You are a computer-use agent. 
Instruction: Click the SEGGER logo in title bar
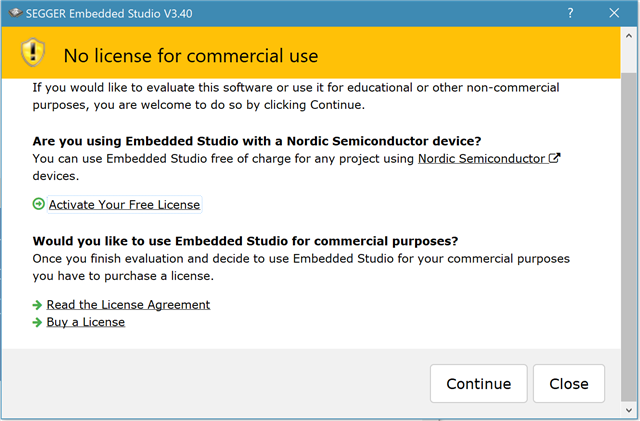point(15,13)
